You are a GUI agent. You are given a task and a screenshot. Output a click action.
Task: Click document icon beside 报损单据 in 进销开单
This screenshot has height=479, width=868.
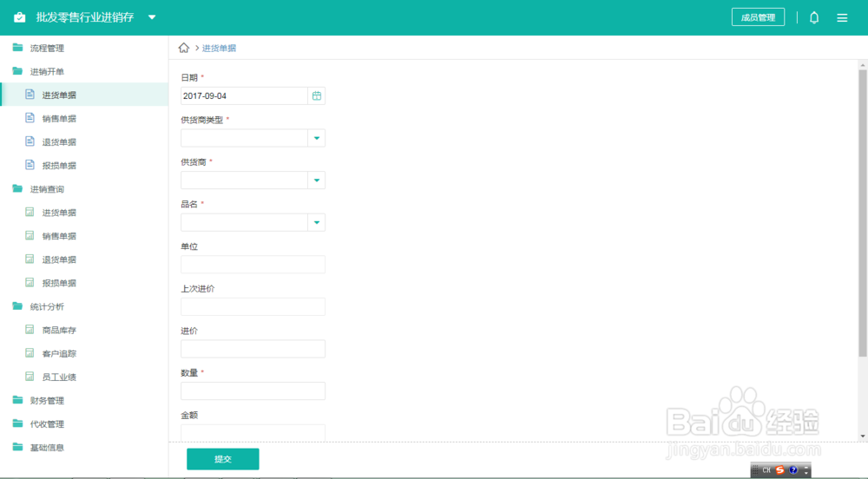(30, 165)
